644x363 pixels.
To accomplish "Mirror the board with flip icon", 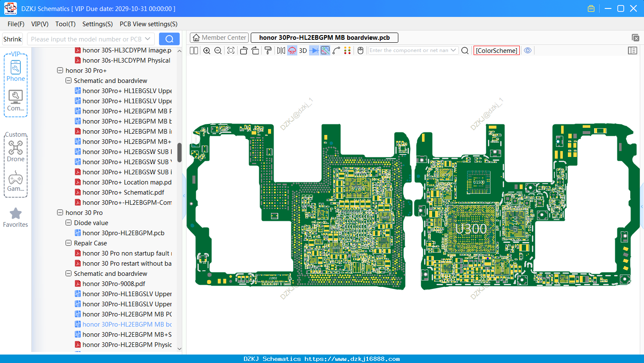I will point(281,51).
